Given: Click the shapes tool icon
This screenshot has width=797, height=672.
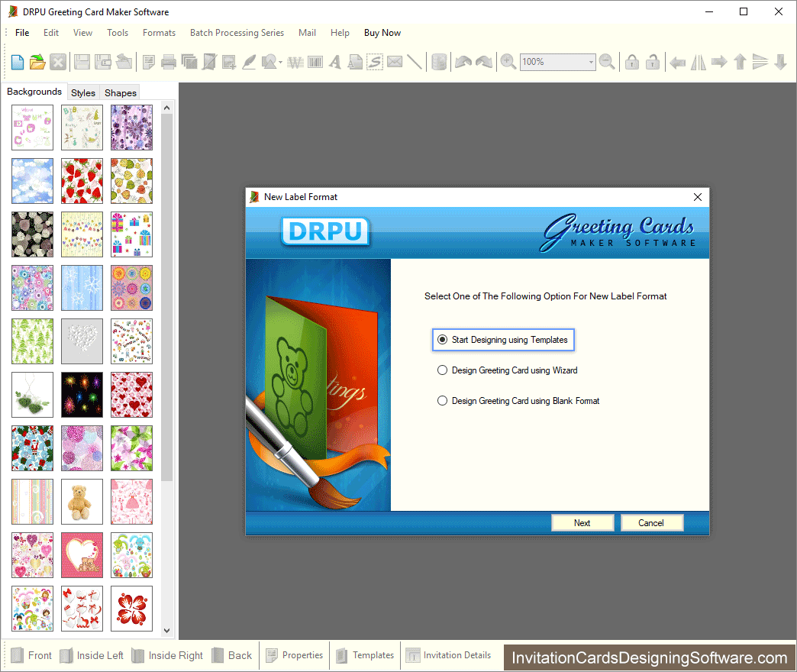Looking at the screenshot, I should [x=269, y=62].
